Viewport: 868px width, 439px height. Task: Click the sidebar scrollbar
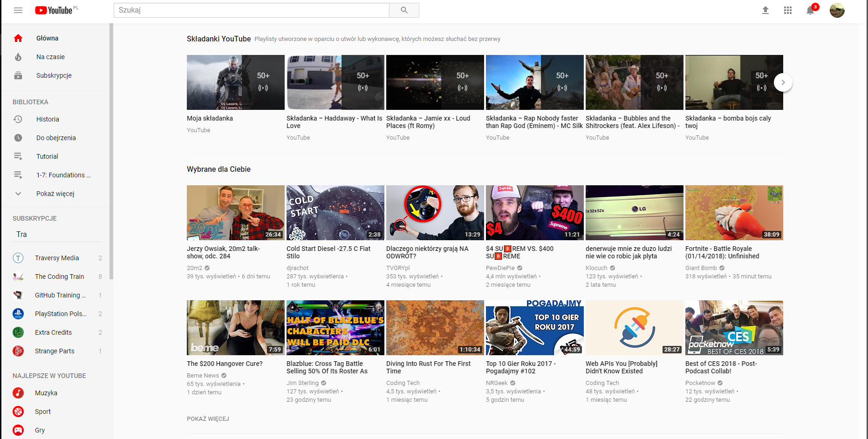click(x=111, y=151)
